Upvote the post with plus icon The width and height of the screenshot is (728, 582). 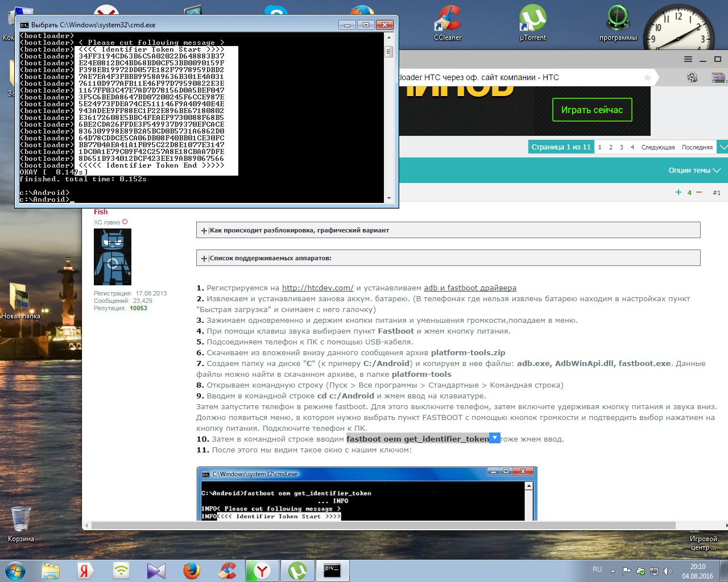[678, 193]
